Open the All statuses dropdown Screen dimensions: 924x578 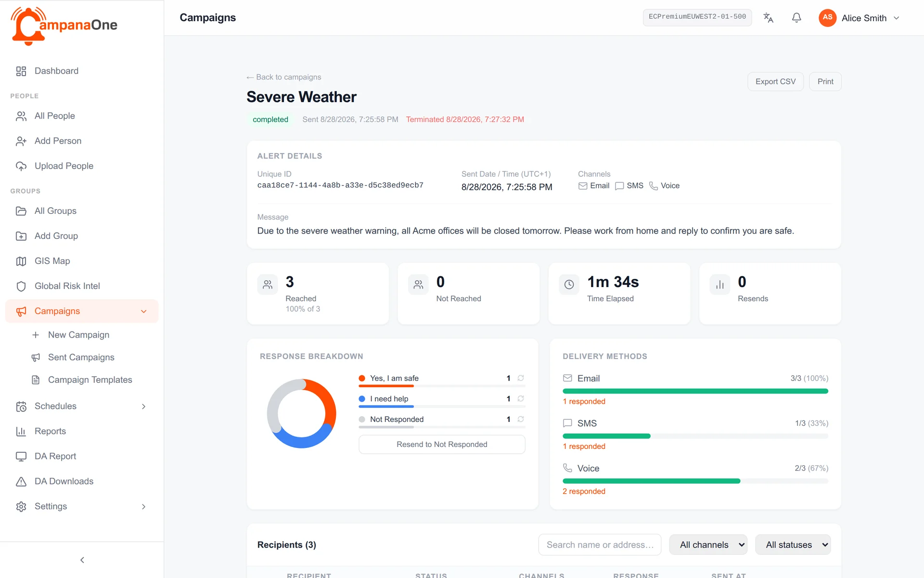pyautogui.click(x=793, y=545)
